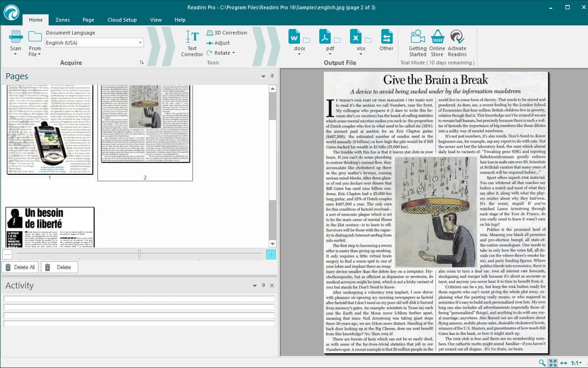Image resolution: width=588 pixels, height=368 pixels.
Task: Click the Scan scanner icon
Action: tap(16, 37)
